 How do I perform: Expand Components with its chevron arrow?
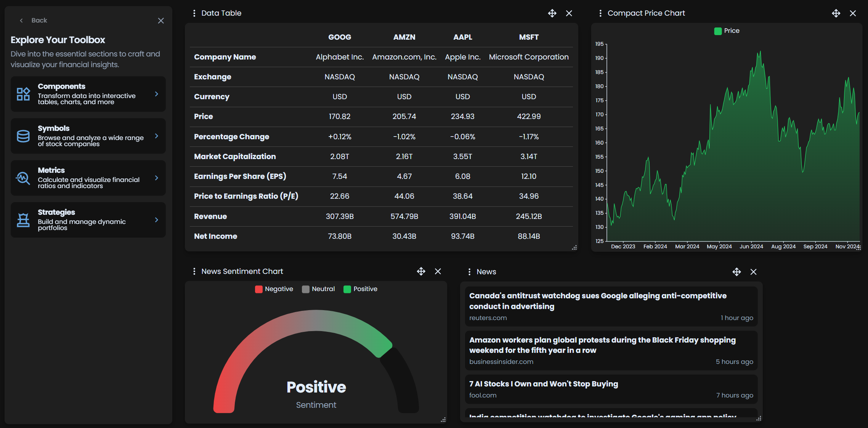pos(156,94)
